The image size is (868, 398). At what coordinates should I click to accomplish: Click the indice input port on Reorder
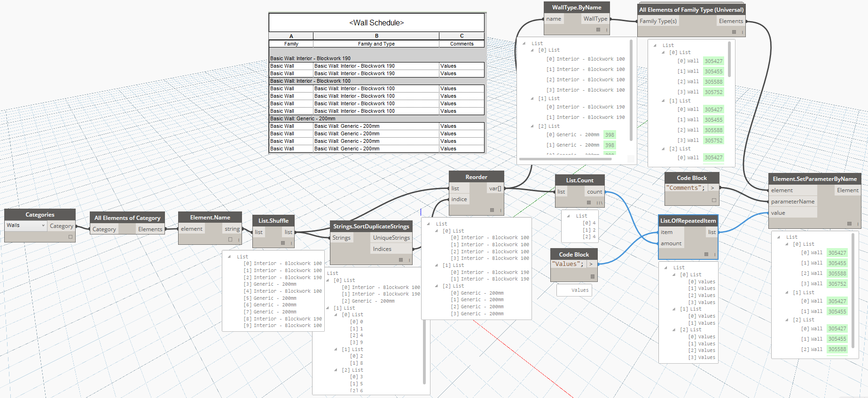click(x=459, y=199)
